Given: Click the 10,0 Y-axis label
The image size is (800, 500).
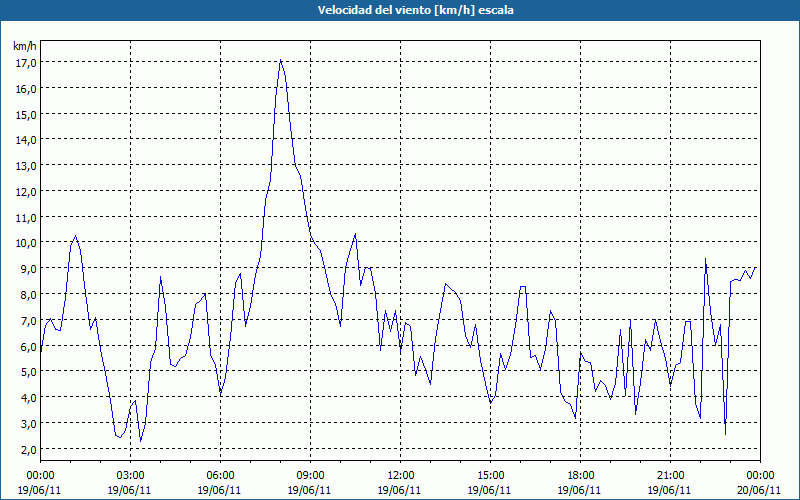Looking at the screenshot, I should 25,243.
